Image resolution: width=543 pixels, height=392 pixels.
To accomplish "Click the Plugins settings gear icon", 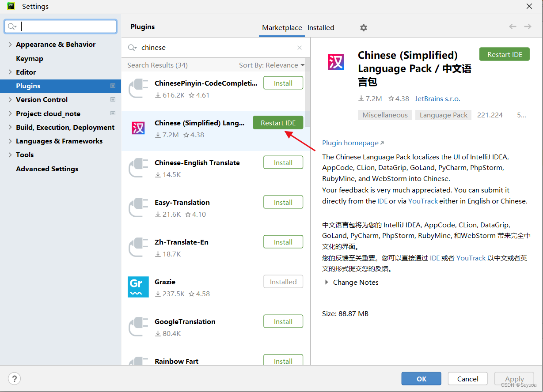I will point(363,28).
